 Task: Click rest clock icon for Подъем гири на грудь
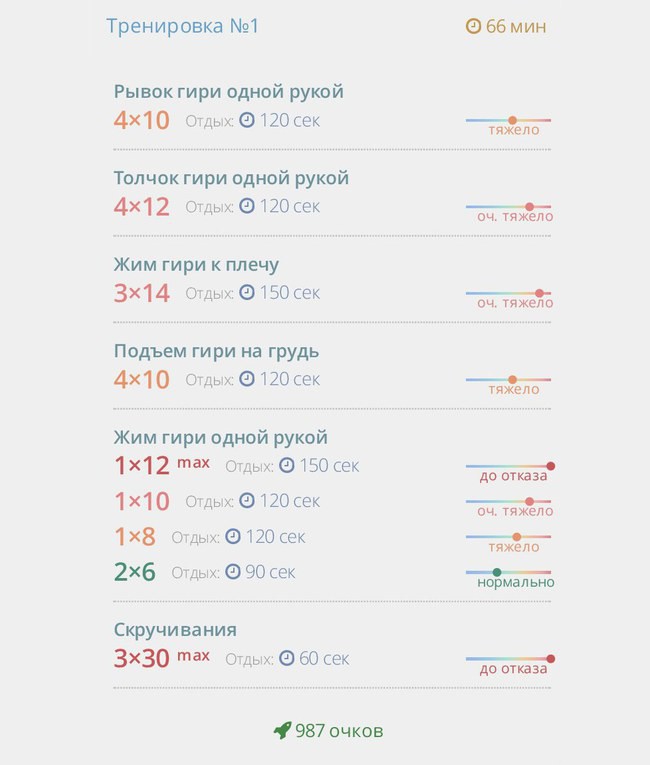point(247,379)
